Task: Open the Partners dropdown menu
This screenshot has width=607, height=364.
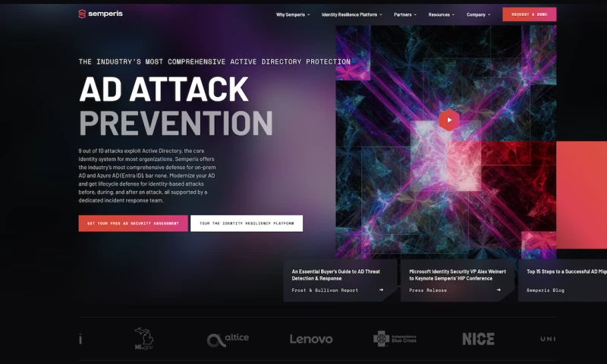Action: [405, 14]
